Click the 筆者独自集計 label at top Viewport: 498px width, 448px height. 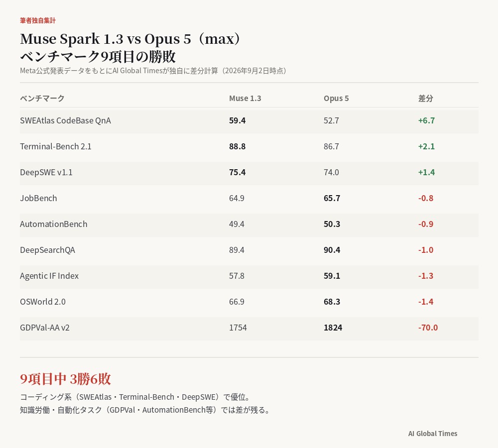(38, 20)
